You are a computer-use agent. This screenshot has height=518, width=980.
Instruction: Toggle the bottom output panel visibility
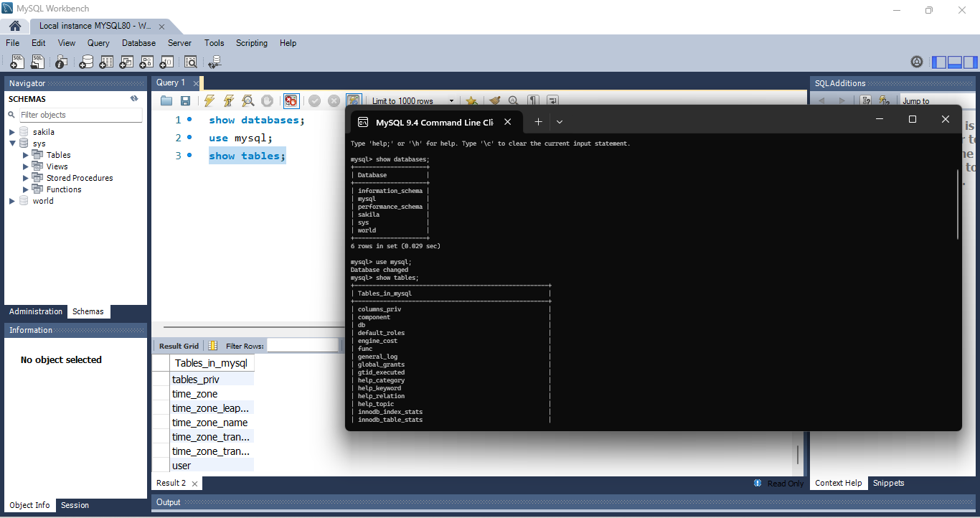click(955, 62)
